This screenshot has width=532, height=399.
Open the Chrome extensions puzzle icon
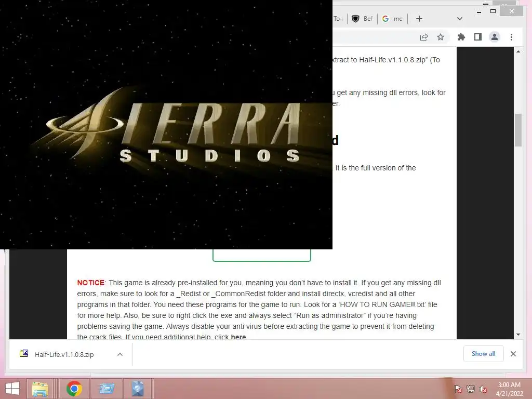click(461, 37)
